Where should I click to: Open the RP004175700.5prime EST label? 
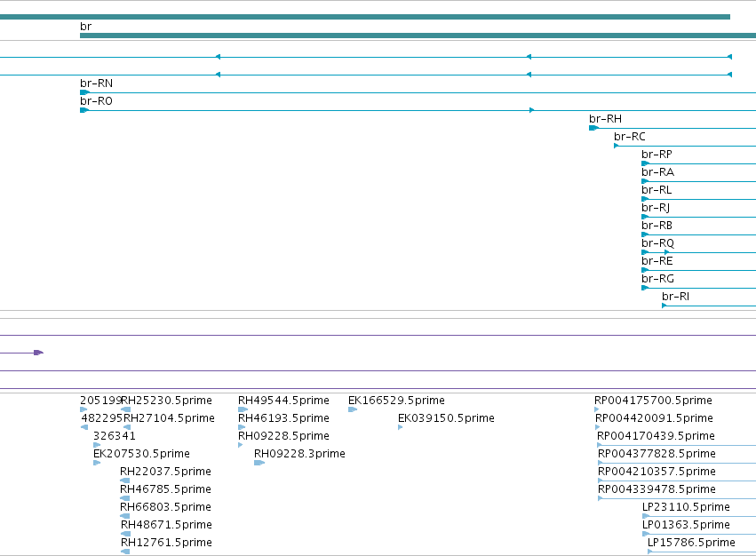(x=653, y=401)
